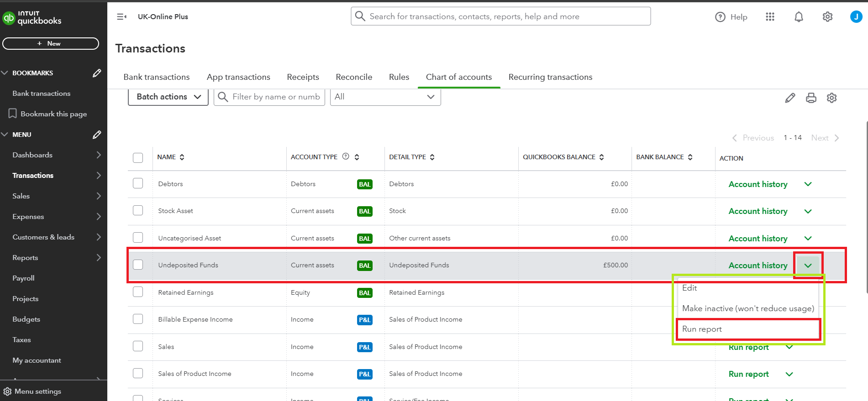Click the search magnifier in top search bar
Screen dimensions: 868x401
(360, 16)
